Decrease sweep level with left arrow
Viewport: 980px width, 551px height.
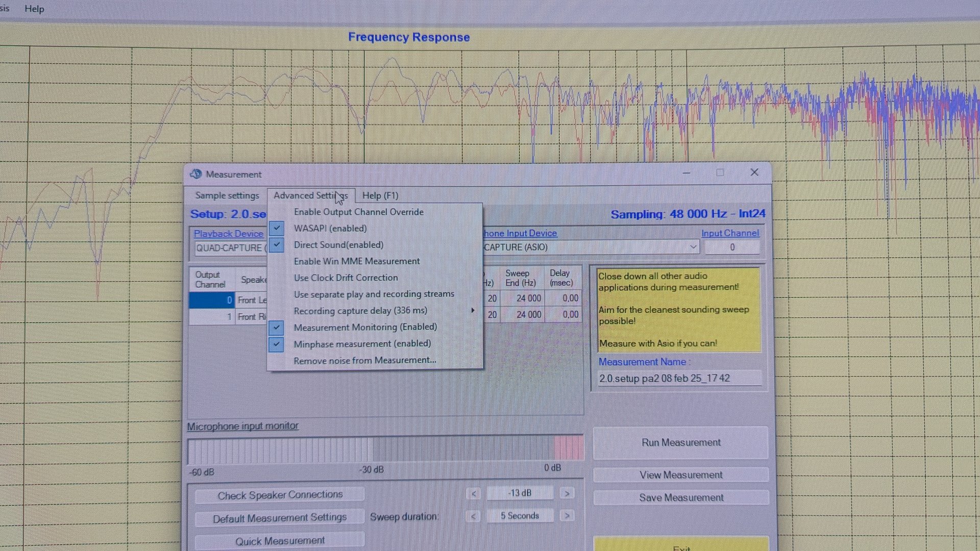point(473,493)
